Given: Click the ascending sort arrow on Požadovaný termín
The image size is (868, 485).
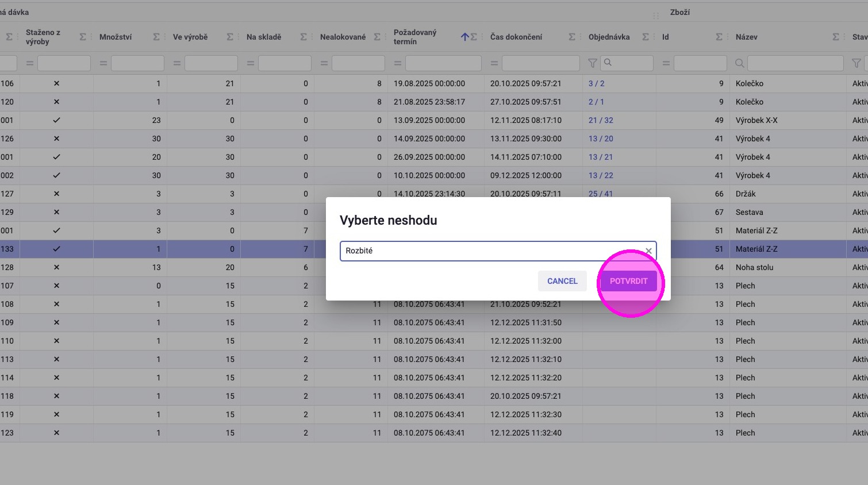Looking at the screenshot, I should tap(465, 37).
